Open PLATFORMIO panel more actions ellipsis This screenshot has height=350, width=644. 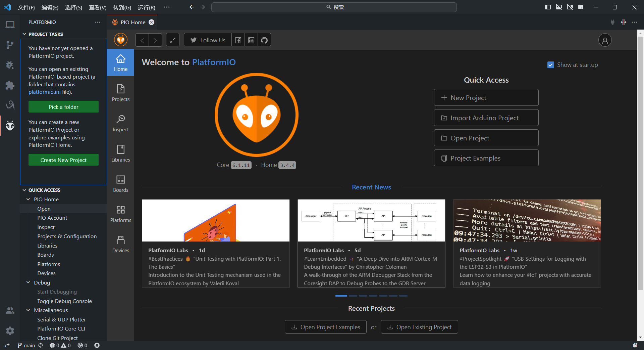click(97, 22)
